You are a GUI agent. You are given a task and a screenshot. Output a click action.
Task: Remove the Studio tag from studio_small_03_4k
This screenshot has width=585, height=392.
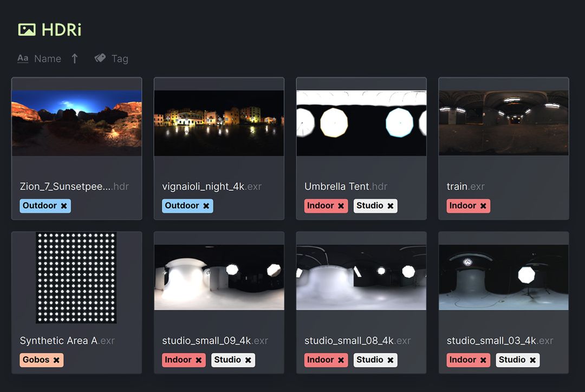(x=532, y=360)
